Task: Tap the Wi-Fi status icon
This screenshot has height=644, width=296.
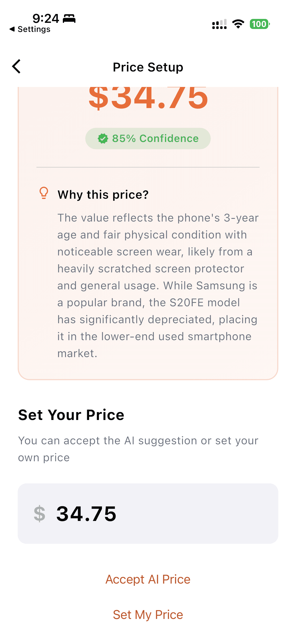Action: pyautogui.click(x=238, y=24)
